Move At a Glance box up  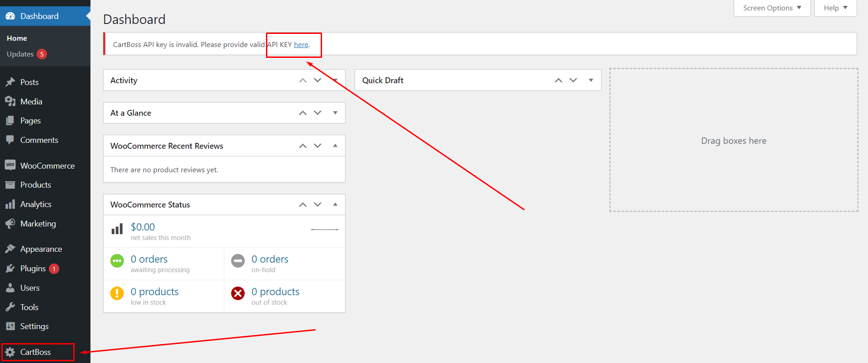(x=303, y=113)
